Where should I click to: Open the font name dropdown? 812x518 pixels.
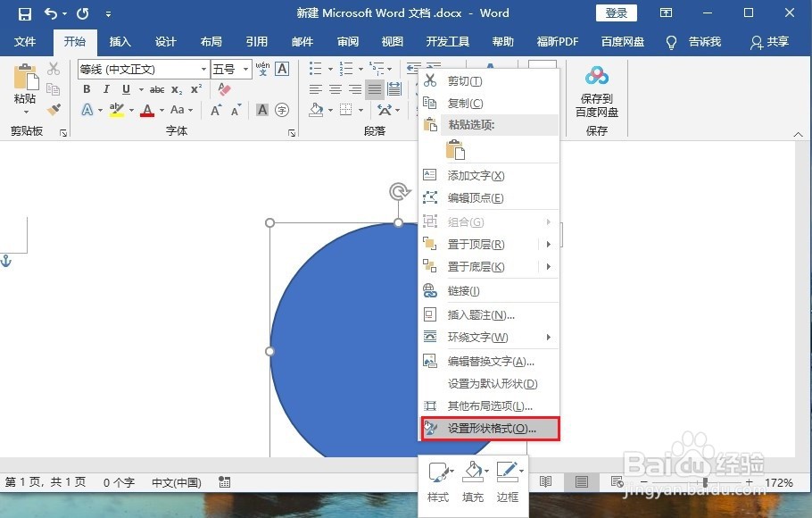click(205, 69)
